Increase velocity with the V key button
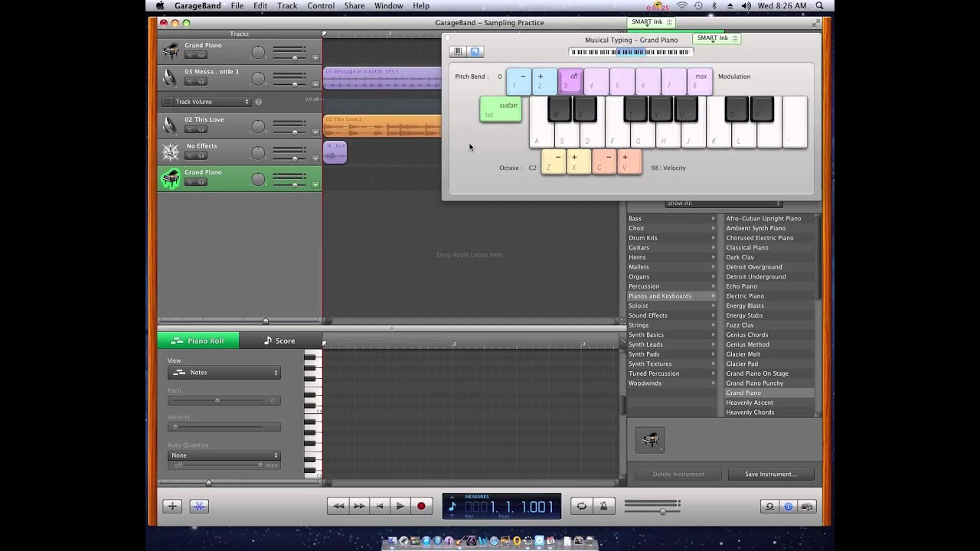Image resolution: width=980 pixels, height=551 pixels. click(x=629, y=161)
